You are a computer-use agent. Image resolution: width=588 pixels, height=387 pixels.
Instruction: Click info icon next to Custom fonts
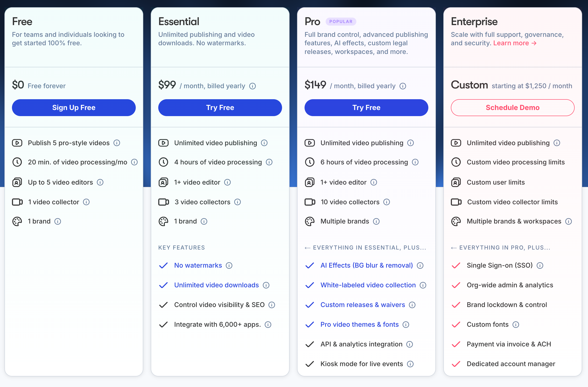(516, 324)
